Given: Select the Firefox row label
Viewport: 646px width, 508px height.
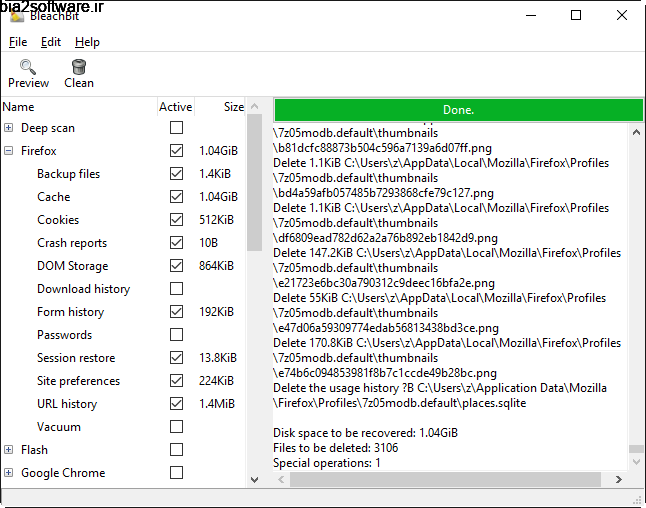Looking at the screenshot, I should coord(39,151).
